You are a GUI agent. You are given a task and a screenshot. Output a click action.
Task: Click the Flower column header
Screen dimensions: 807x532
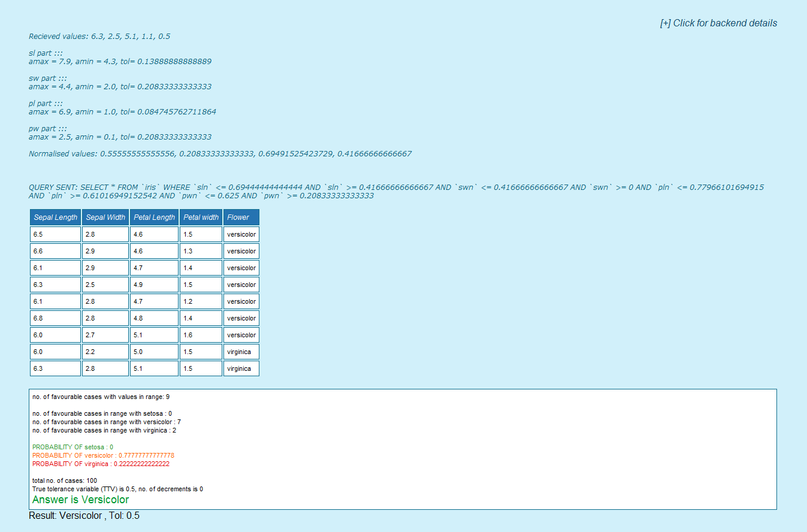pos(241,217)
